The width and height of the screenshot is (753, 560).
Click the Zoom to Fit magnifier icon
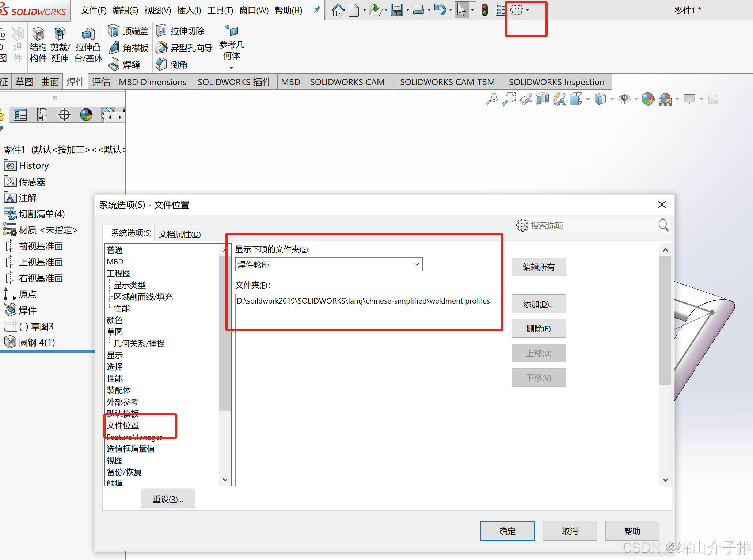click(492, 99)
